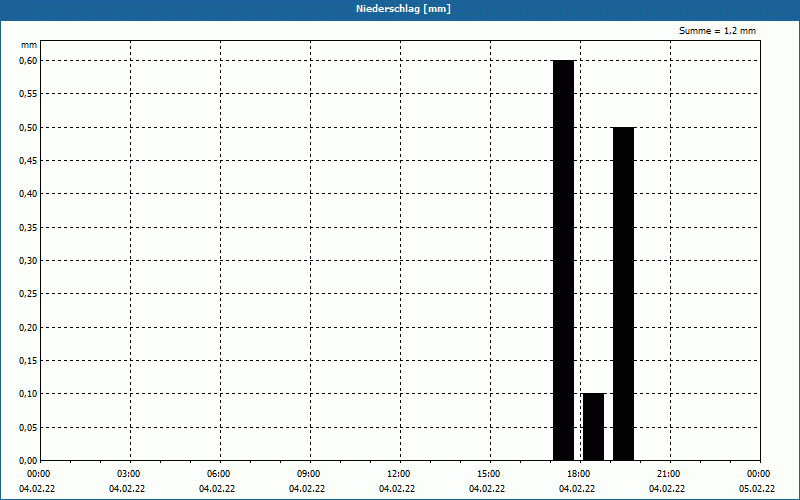Click the bar reaching 0,50 mm
Screen dimensions: 800x500
[x=623, y=294]
